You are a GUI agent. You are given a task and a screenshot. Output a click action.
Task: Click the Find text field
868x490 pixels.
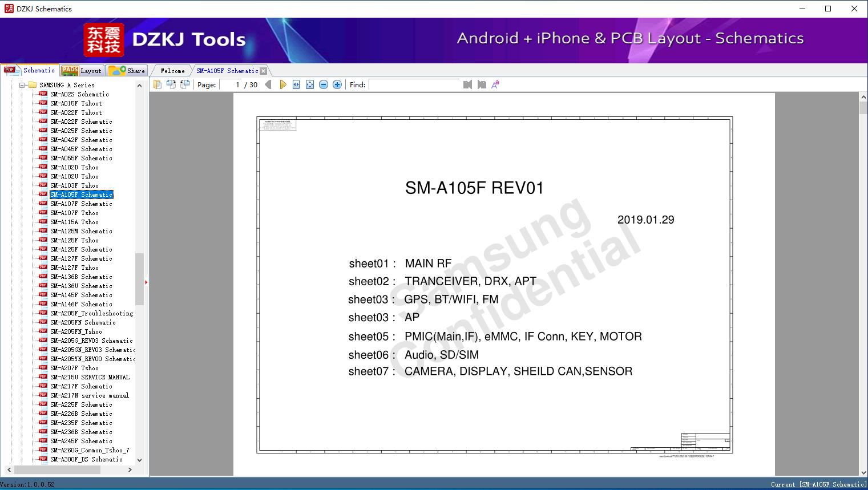pos(414,84)
